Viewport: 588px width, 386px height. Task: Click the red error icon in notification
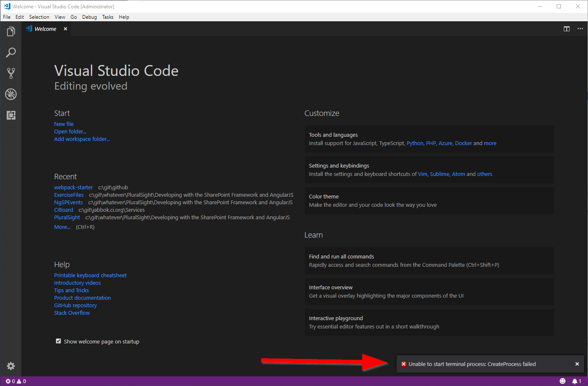click(x=404, y=364)
